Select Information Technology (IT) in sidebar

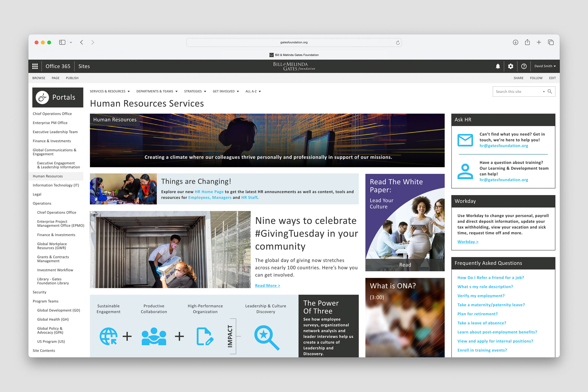56,185
